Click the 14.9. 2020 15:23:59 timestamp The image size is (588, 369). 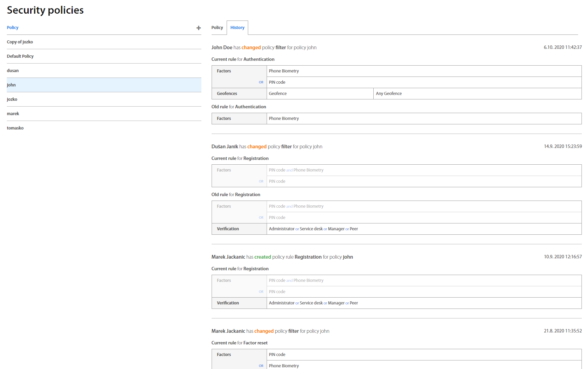point(562,147)
